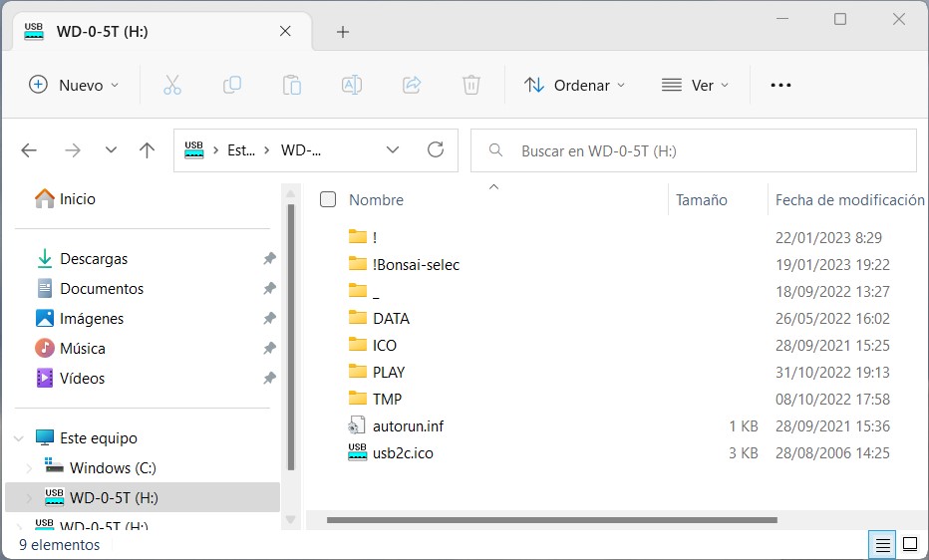Image resolution: width=929 pixels, height=560 pixels.
Task: Click the Copy icon in toolbar
Action: pos(232,86)
